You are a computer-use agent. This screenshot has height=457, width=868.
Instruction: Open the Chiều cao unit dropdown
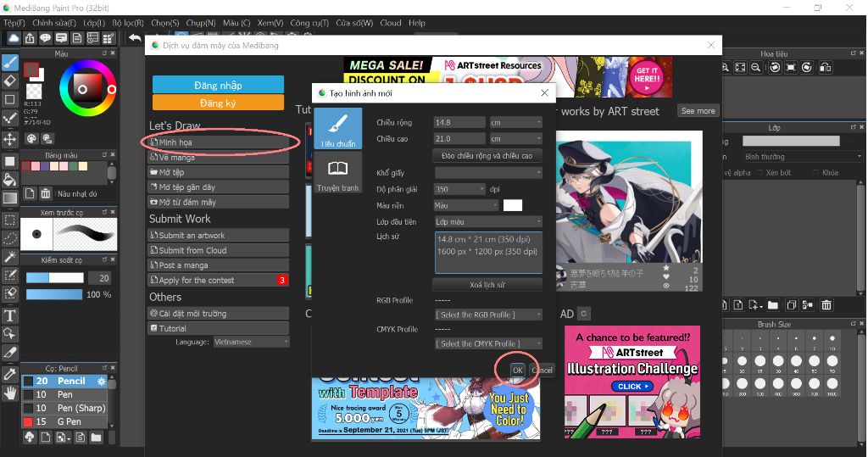(516, 138)
